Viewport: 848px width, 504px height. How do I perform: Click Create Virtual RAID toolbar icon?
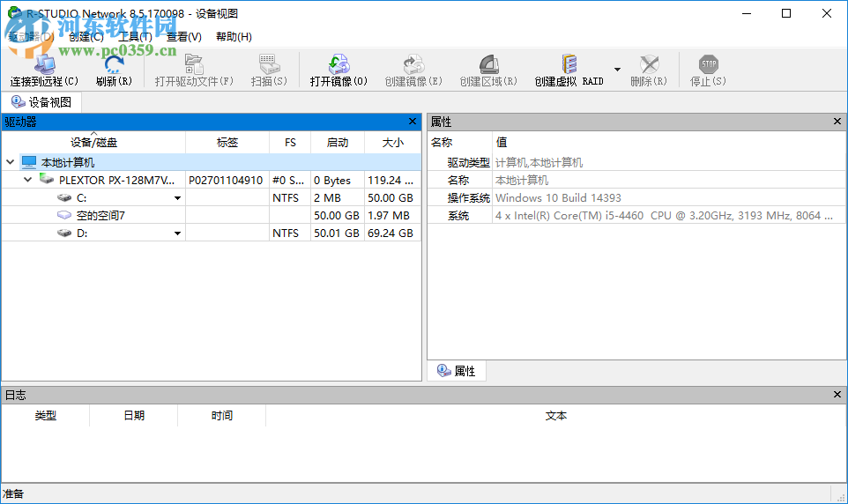coord(569,64)
